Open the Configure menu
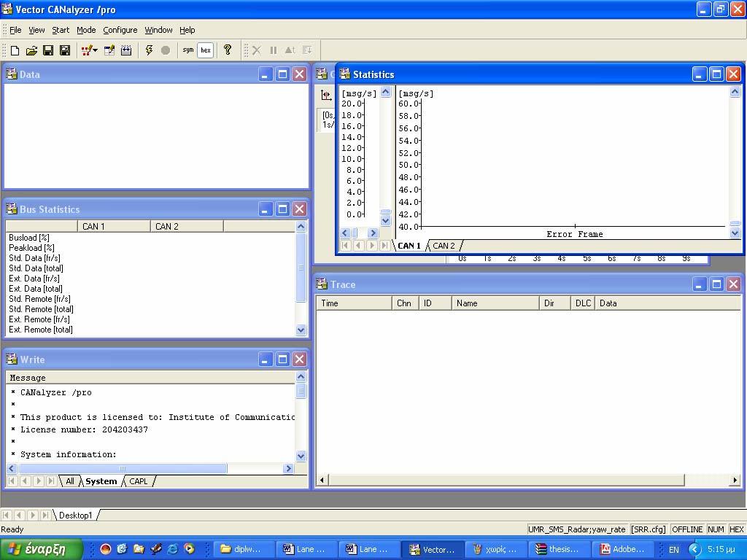 [x=120, y=30]
